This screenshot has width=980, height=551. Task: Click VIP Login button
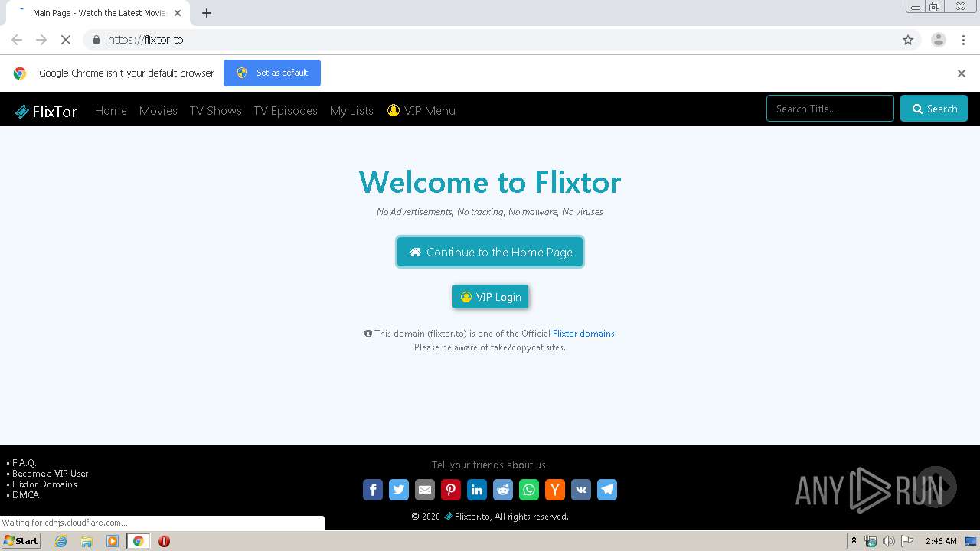tap(490, 297)
